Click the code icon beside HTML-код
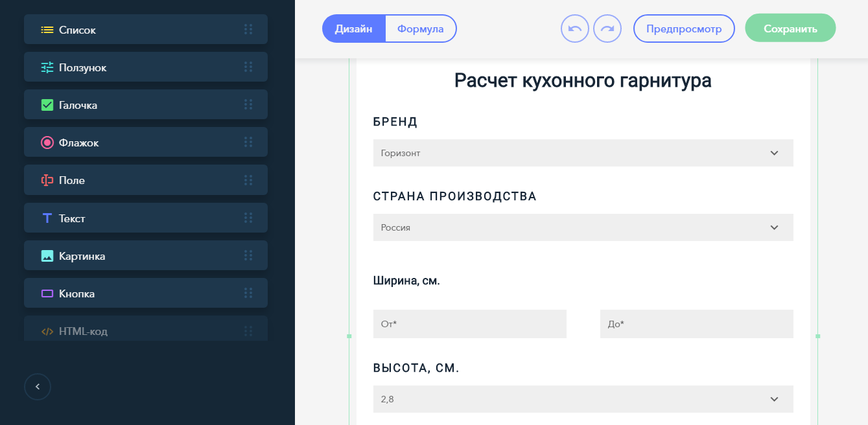The height and width of the screenshot is (425, 868). [x=47, y=331]
